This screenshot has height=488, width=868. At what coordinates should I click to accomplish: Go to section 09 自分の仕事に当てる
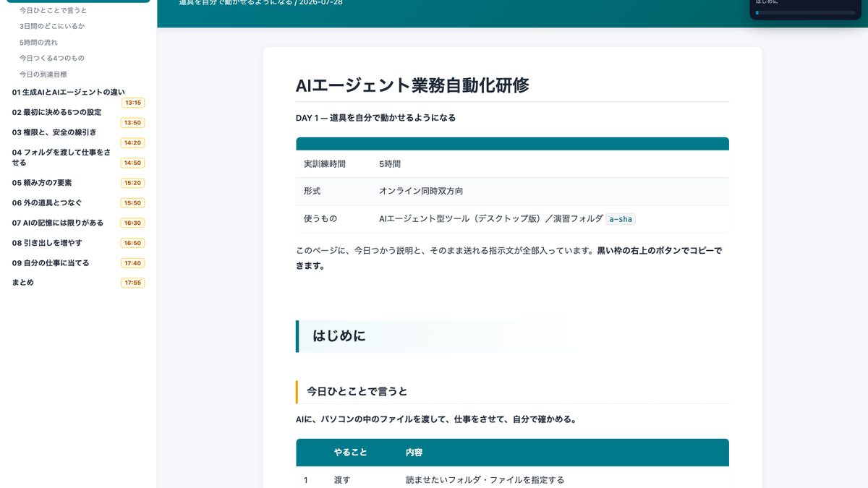pyautogui.click(x=51, y=262)
